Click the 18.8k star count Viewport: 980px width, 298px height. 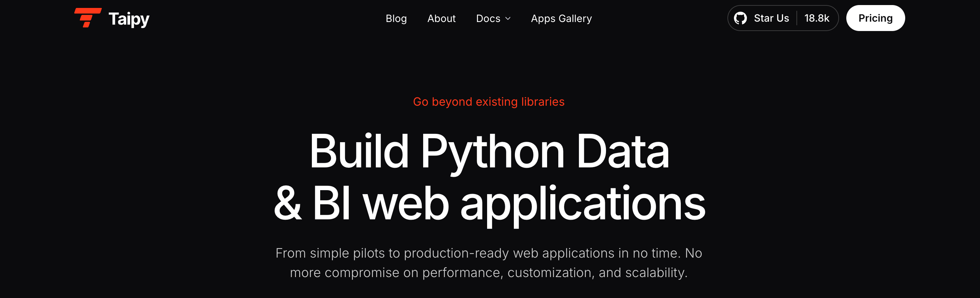click(816, 18)
